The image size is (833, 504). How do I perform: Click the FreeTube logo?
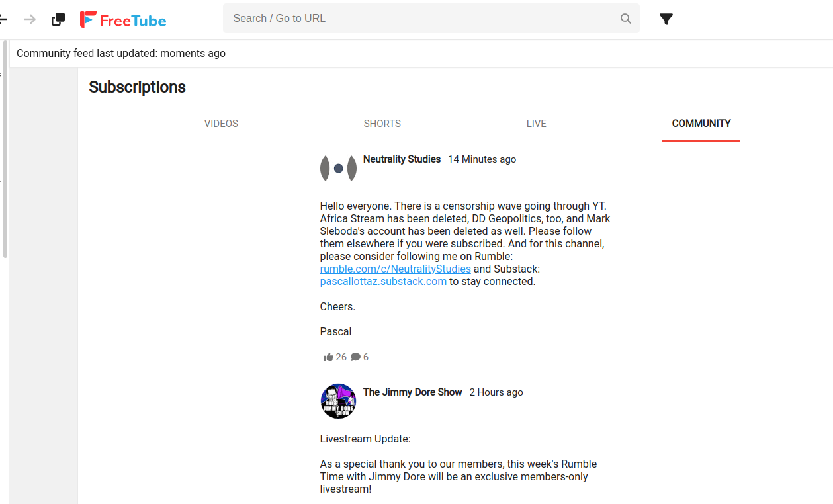123,20
